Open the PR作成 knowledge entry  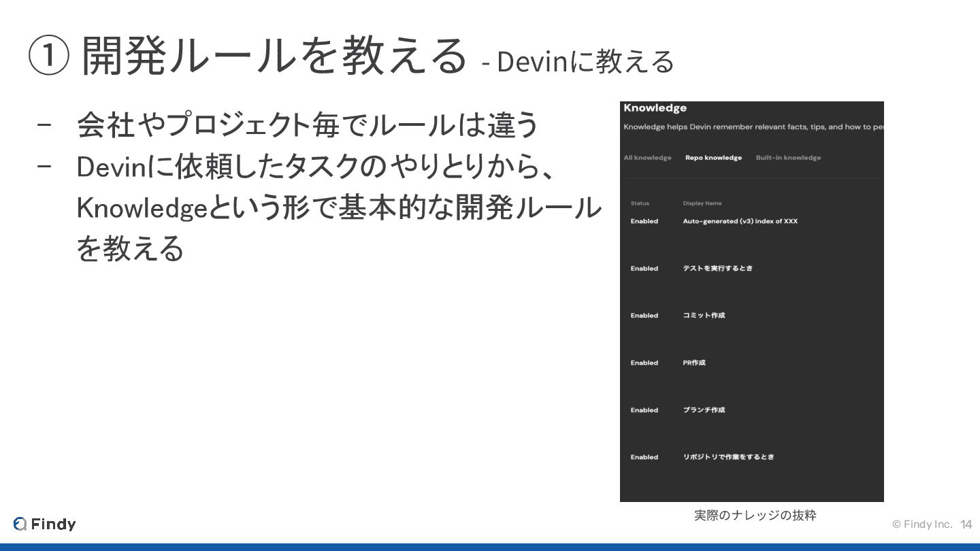click(694, 363)
